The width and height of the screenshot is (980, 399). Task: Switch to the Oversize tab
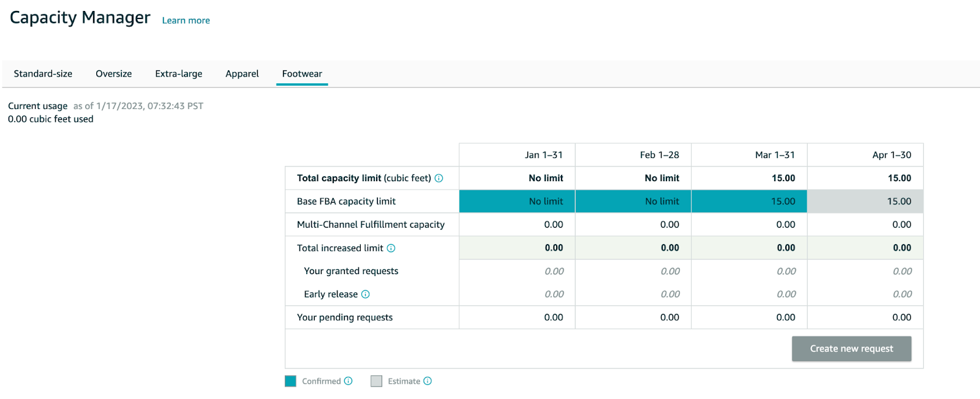point(113,73)
